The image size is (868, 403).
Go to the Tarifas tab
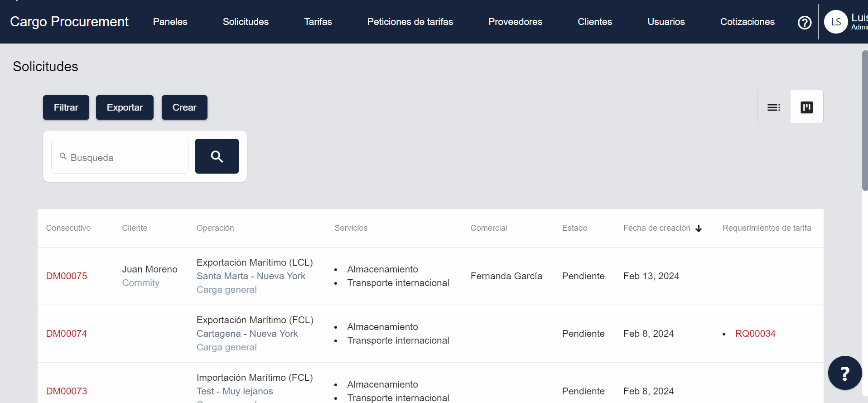pos(318,22)
